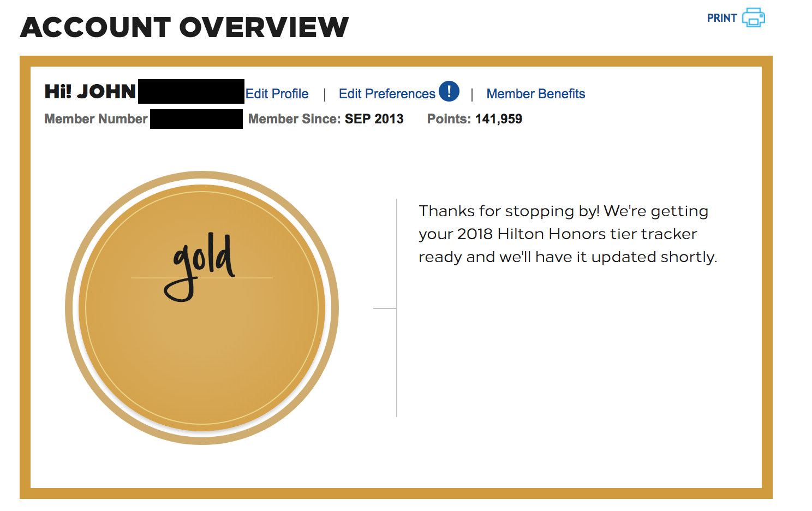Viewport: 812px width, 511px height.
Task: Click the blacked-out member number box
Action: tap(196, 119)
